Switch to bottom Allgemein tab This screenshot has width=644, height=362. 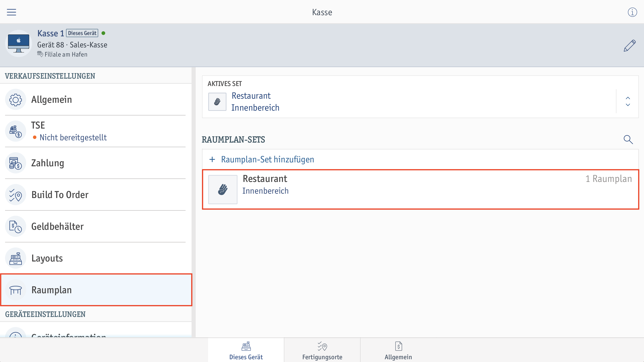tap(398, 351)
